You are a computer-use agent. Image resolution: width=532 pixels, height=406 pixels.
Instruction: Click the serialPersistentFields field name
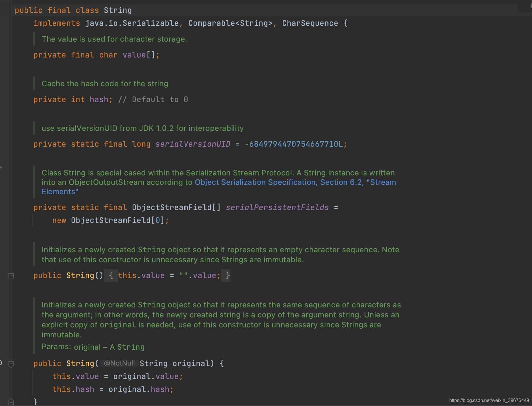pos(277,207)
